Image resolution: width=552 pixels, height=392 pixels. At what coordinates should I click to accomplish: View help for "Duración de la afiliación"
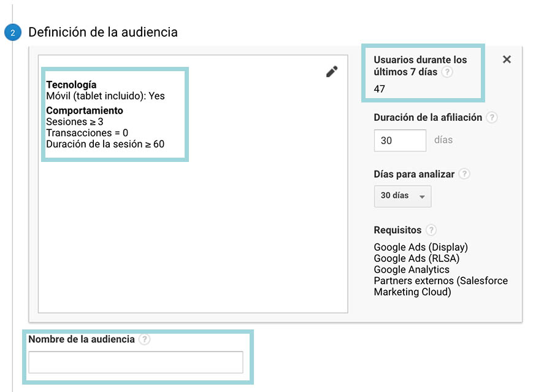(491, 117)
